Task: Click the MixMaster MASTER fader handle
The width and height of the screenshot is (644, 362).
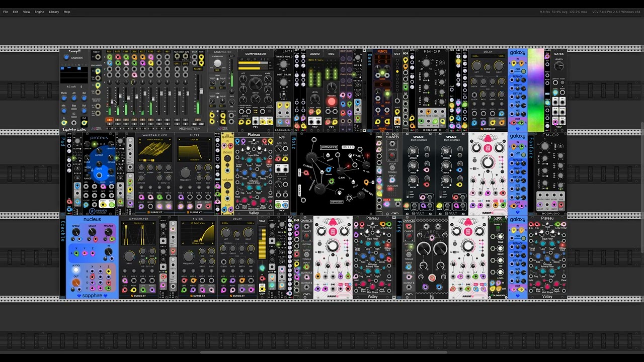Action: pyautogui.click(x=201, y=91)
